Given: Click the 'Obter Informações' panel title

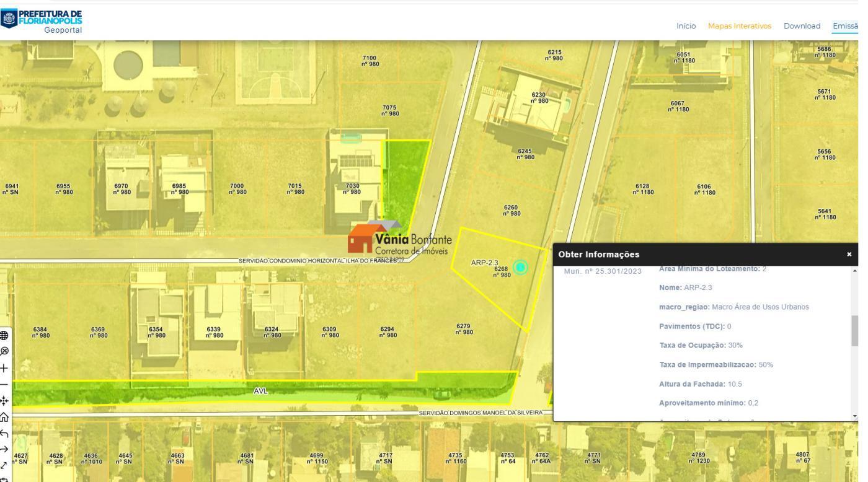Looking at the screenshot, I should pos(599,255).
